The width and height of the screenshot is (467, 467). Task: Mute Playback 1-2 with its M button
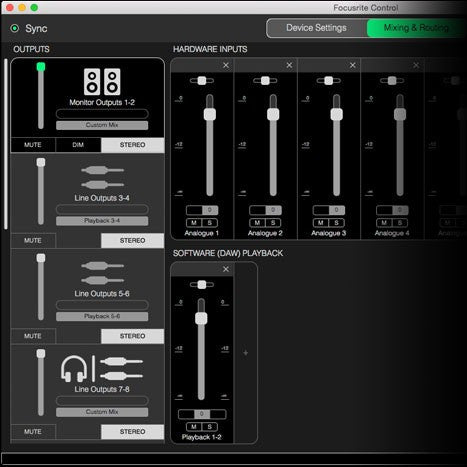[x=194, y=427]
